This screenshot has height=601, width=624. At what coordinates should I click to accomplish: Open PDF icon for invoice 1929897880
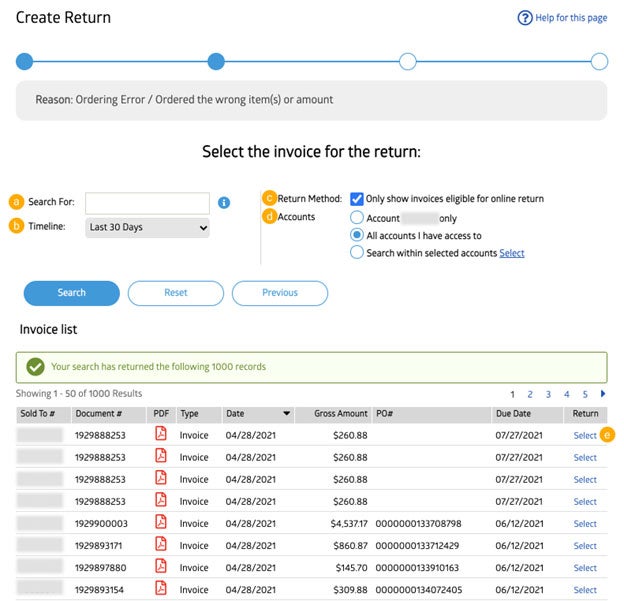161,567
